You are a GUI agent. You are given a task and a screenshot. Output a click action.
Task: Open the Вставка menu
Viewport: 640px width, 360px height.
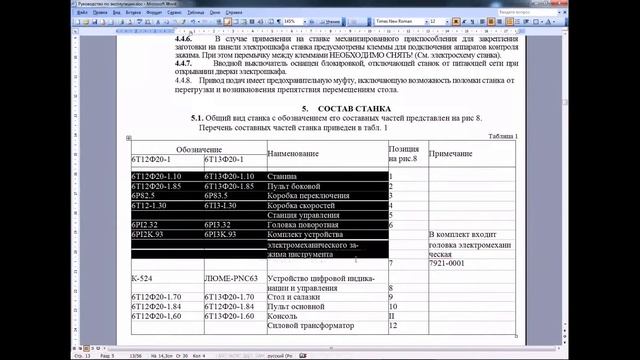click(133, 13)
